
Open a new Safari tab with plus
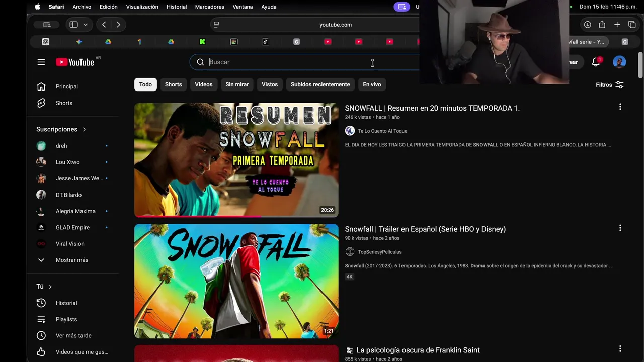pos(617,25)
